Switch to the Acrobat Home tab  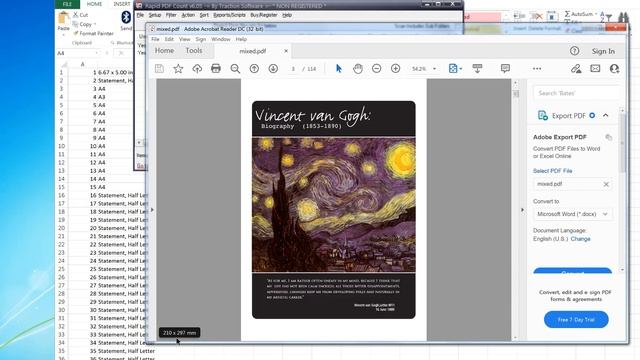click(x=164, y=51)
